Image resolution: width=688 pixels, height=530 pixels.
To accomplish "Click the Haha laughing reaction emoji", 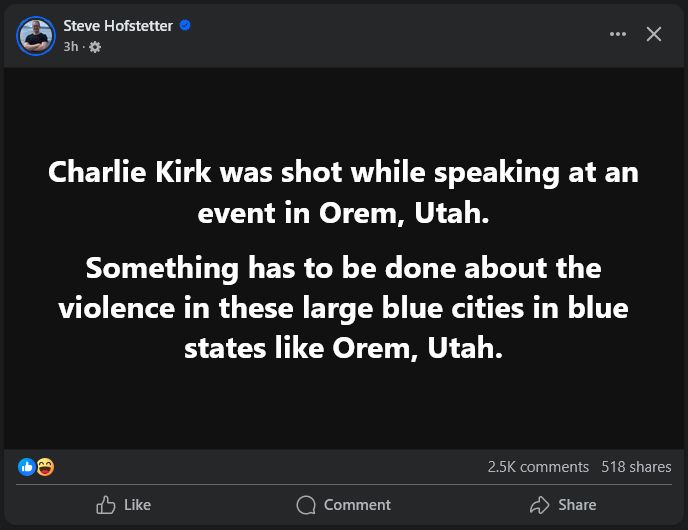I will [x=45, y=467].
